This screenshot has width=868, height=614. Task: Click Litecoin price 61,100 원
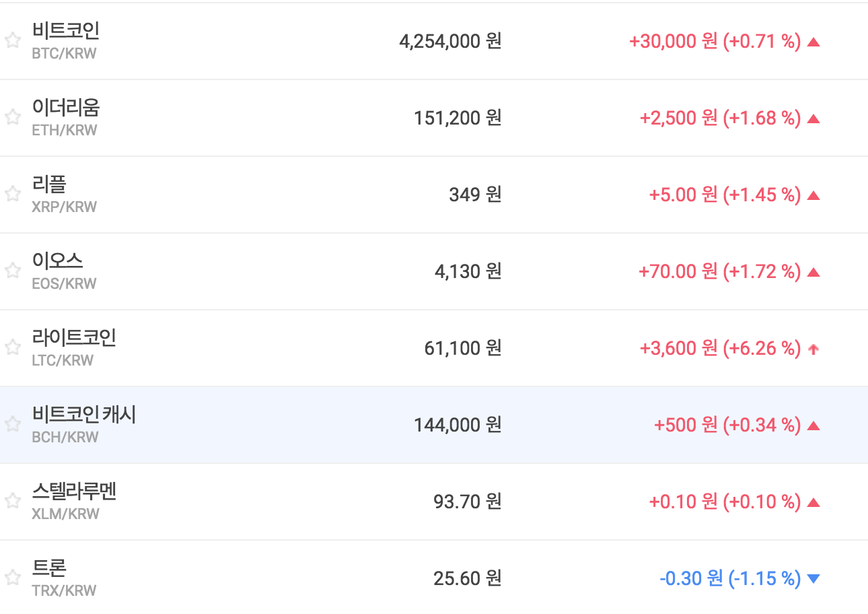(x=462, y=348)
